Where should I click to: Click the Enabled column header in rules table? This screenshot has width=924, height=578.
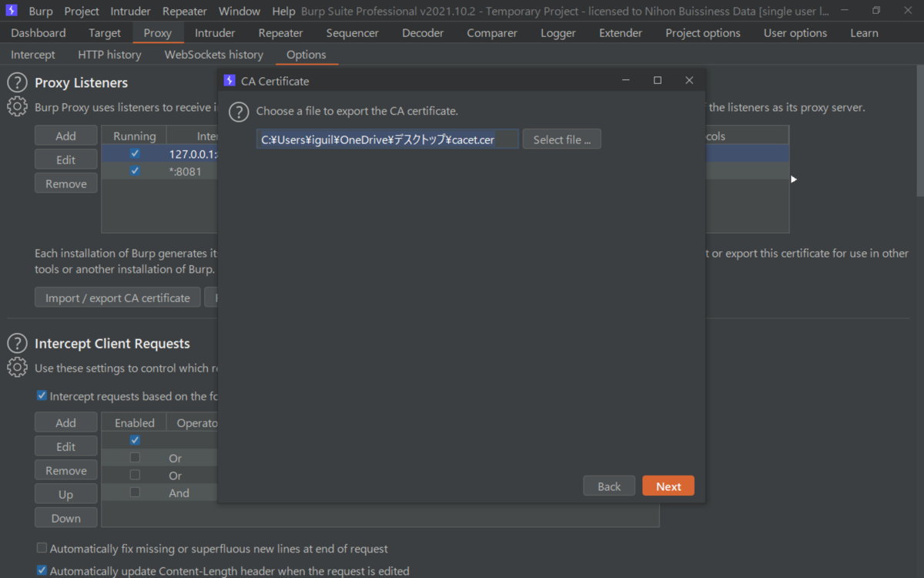[x=135, y=422]
